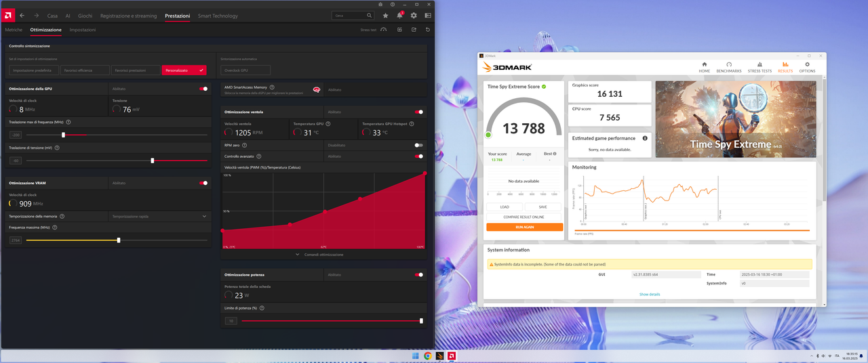The height and width of the screenshot is (363, 868).
Task: Click the search magnifier icon
Action: click(x=370, y=15)
